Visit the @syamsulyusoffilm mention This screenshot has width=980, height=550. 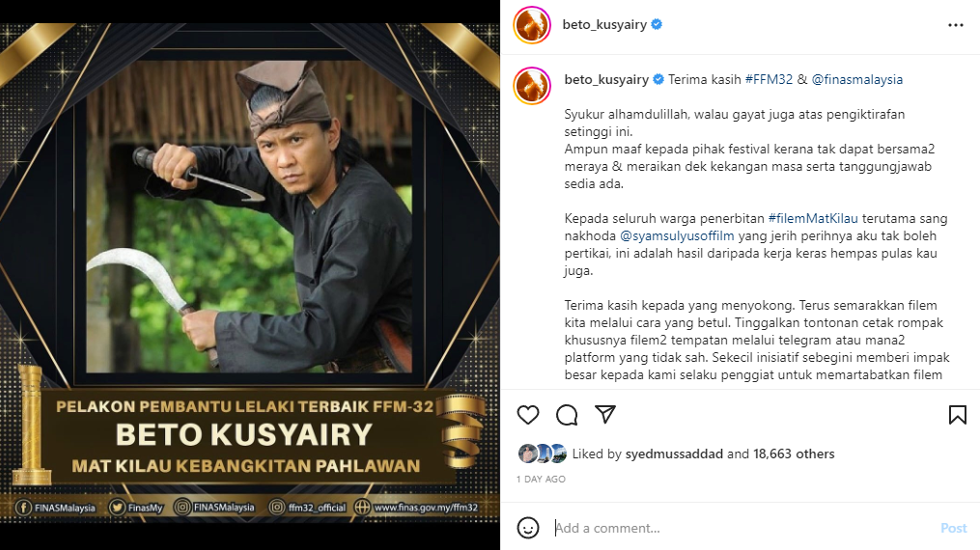[677, 236]
